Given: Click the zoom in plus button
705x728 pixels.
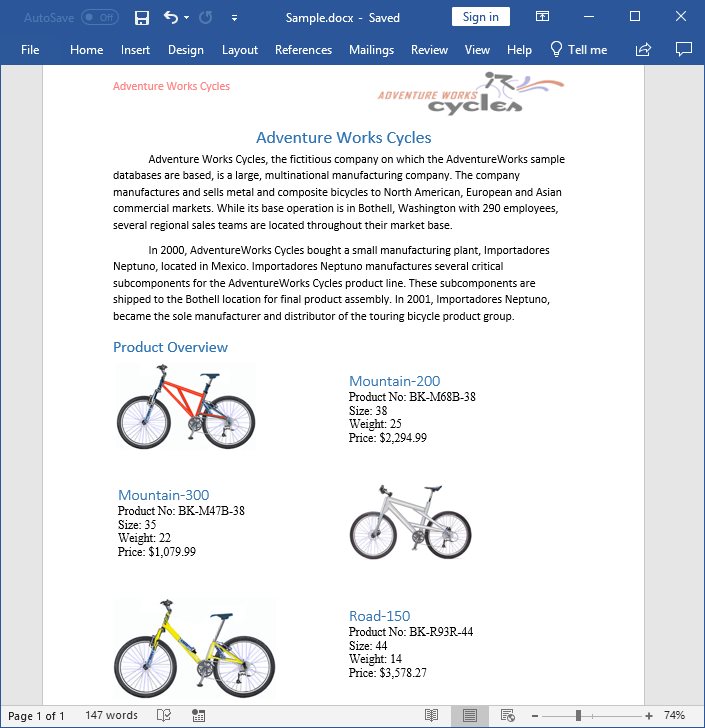Looking at the screenshot, I should click(649, 715).
